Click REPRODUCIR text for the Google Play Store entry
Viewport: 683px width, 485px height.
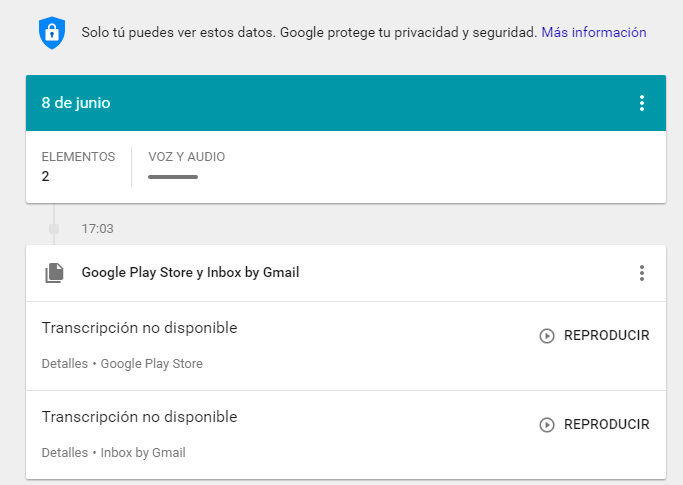point(606,336)
